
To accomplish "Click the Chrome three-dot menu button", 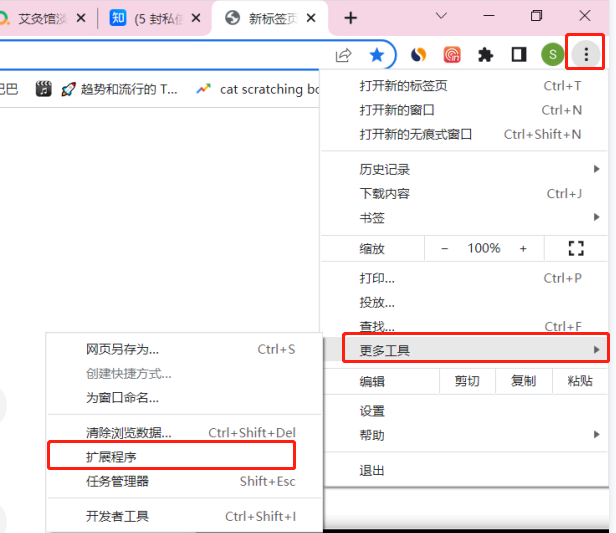I will pyautogui.click(x=586, y=54).
